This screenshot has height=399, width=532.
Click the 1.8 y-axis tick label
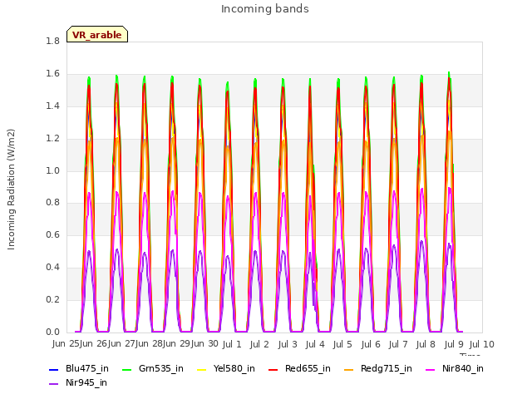pos(52,41)
